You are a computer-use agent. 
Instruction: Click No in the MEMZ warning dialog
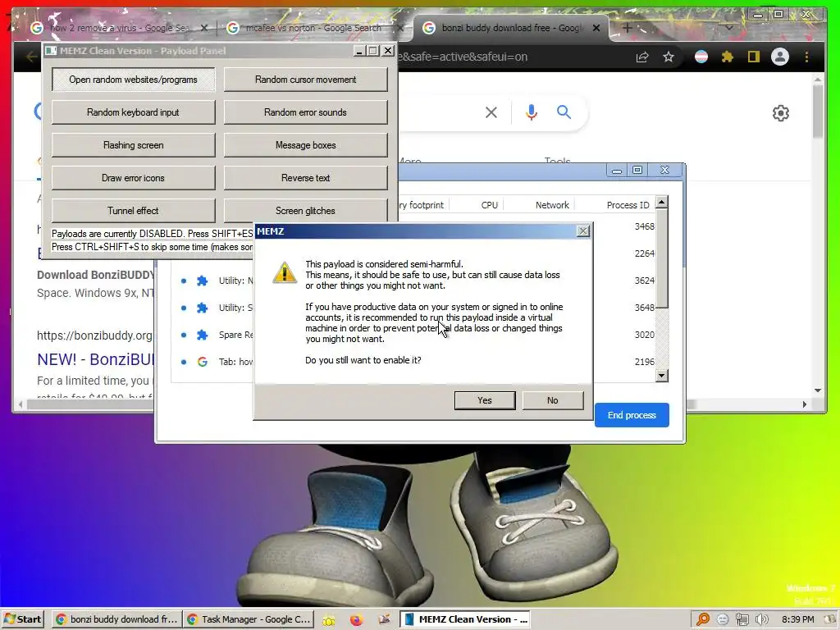point(552,400)
